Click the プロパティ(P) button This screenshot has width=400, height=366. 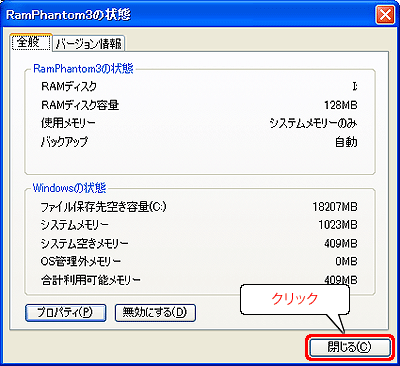coord(65,313)
